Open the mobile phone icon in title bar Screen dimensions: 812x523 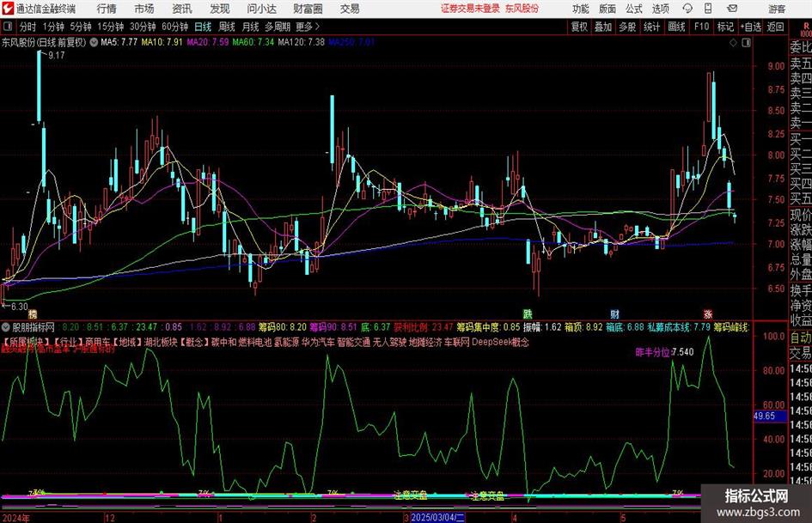[x=708, y=9]
